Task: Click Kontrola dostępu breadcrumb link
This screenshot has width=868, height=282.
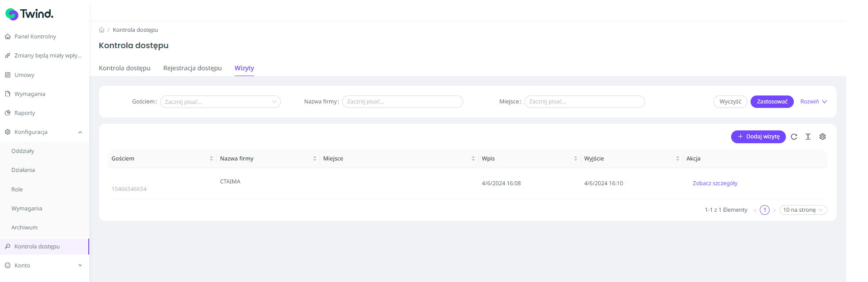Action: 135,30
